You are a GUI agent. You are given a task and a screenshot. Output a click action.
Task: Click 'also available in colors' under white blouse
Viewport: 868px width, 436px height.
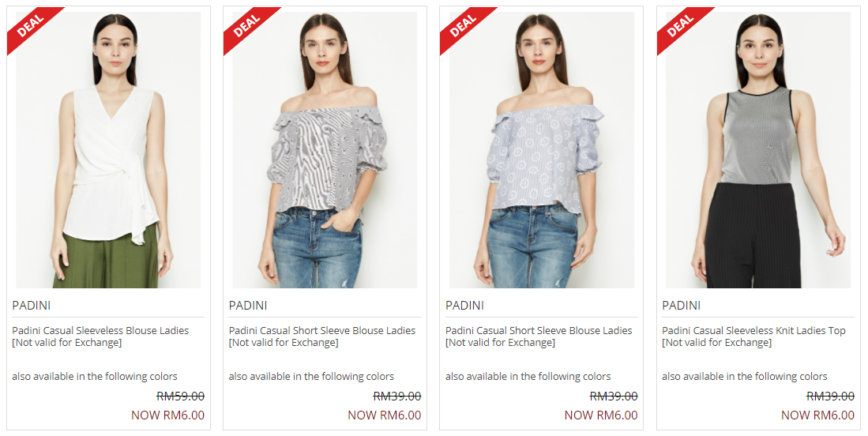click(95, 376)
